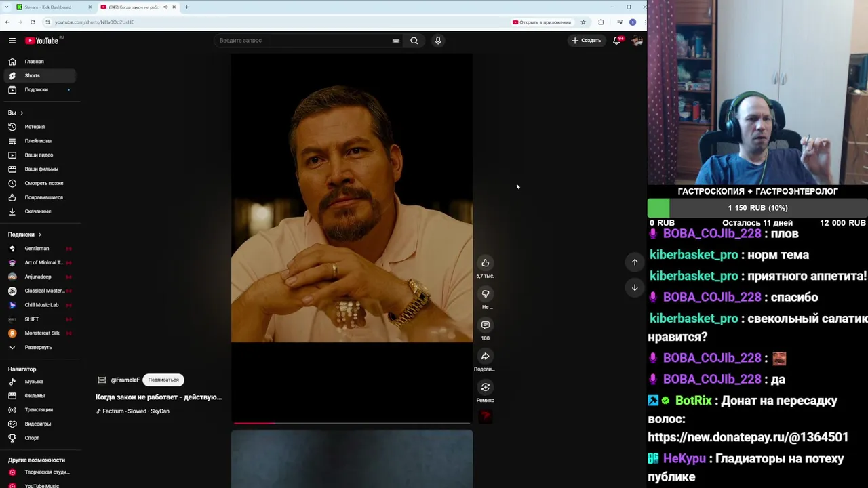
Task: Click the Создать create button
Action: [587, 41]
